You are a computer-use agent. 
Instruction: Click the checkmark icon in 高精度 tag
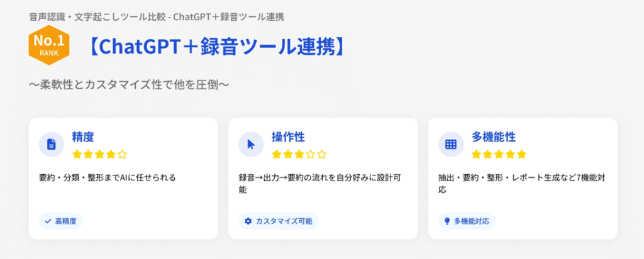47,221
